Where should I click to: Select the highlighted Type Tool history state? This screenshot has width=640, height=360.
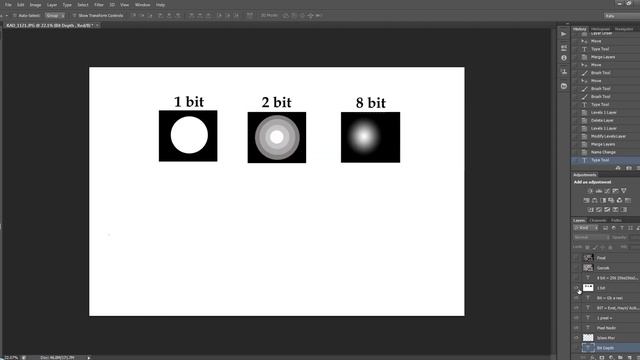pyautogui.click(x=606, y=160)
